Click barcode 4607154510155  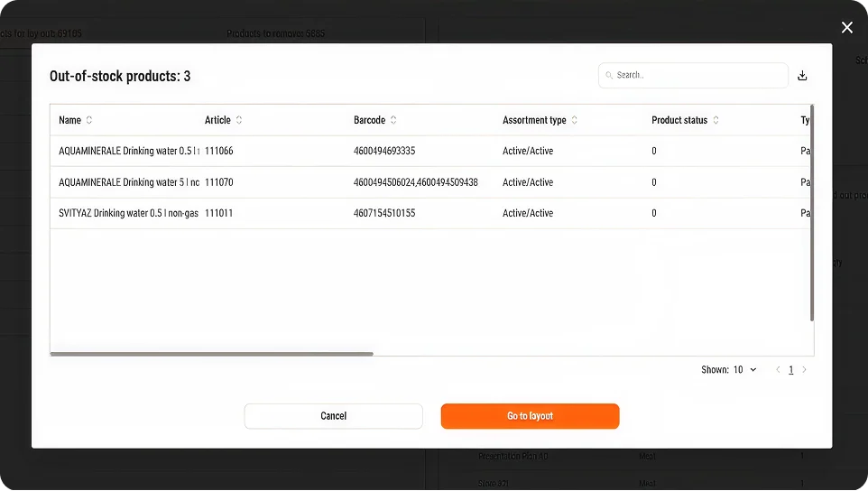(x=384, y=213)
